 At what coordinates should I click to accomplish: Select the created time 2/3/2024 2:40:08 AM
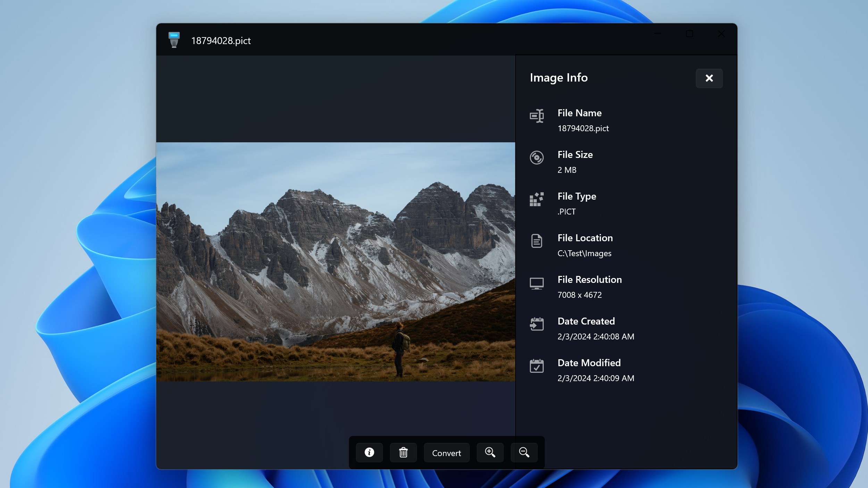[596, 337]
